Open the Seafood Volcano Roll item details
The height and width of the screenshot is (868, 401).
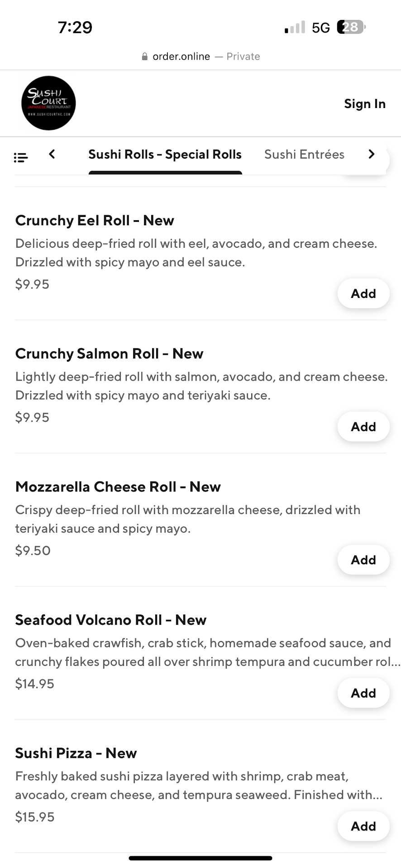point(110,620)
